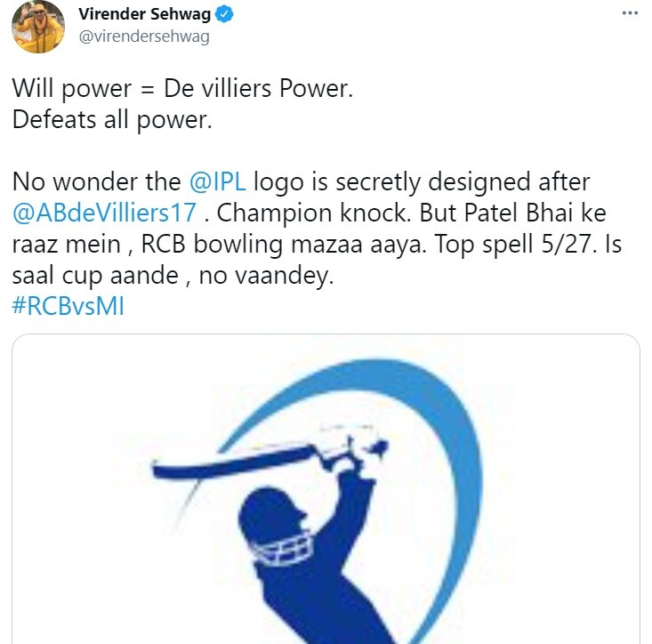The image size is (652, 644).
Task: Click the 'Top spell 5/27' text
Action: click(x=512, y=244)
